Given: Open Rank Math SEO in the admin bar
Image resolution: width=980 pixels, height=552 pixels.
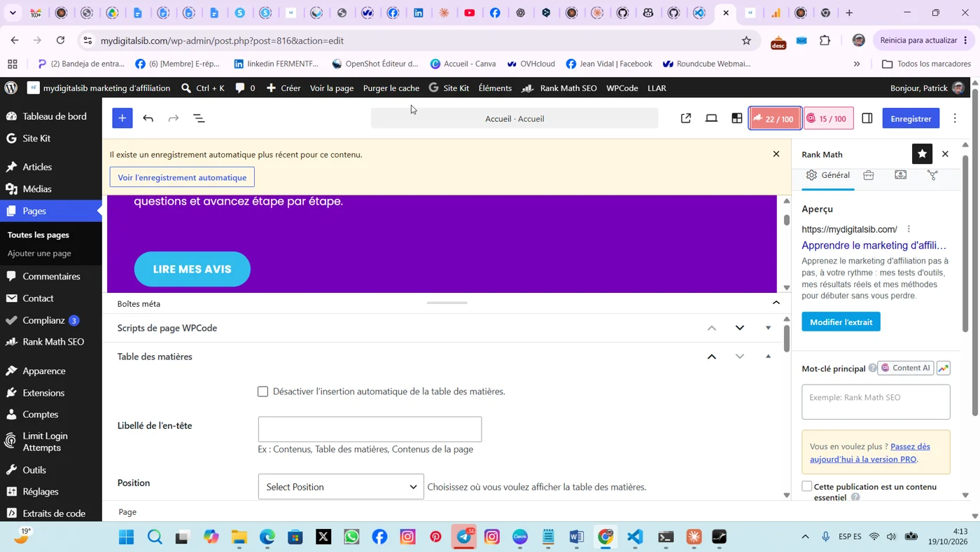Looking at the screenshot, I should pos(559,88).
